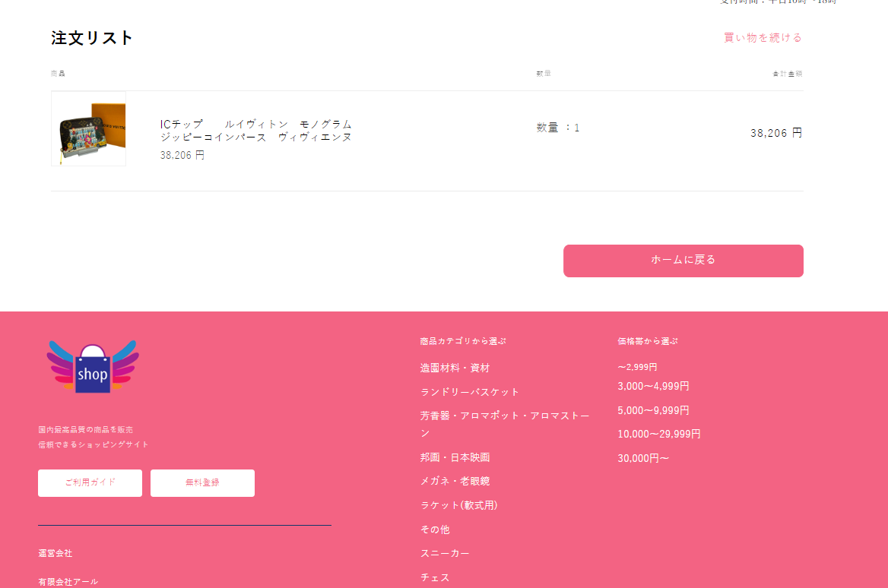Screen dimensions: 888x588
Task: Filter by price 10,000〜29,999円
Action: [659, 434]
